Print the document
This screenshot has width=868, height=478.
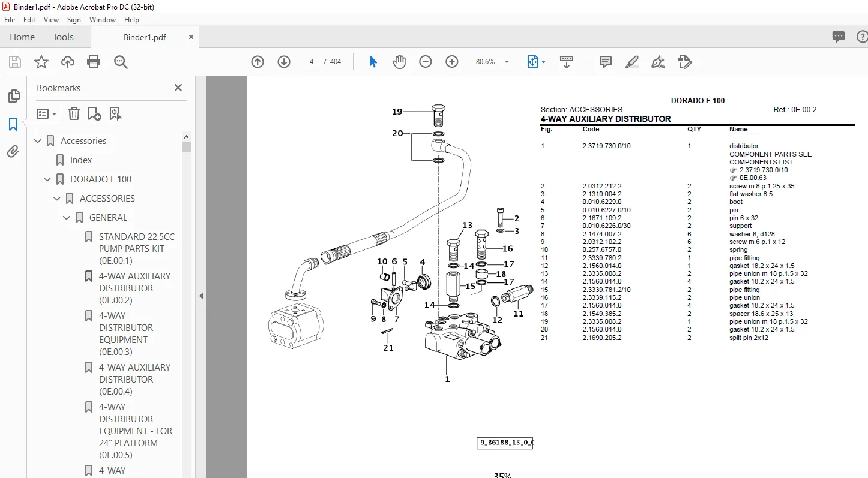[x=94, y=62]
